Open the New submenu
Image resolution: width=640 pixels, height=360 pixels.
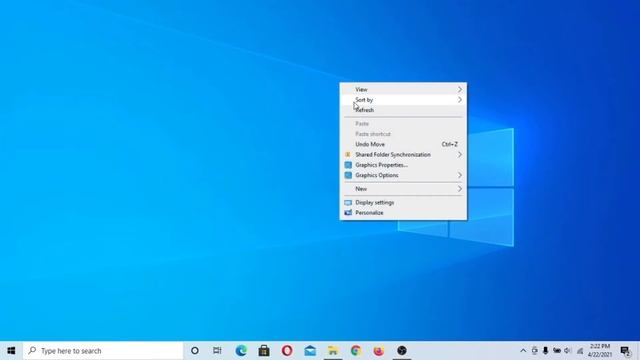(403, 189)
